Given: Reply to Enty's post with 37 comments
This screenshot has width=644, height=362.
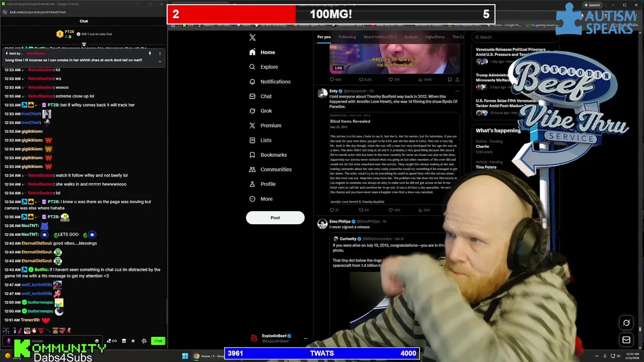Looking at the screenshot, I should point(334,210).
